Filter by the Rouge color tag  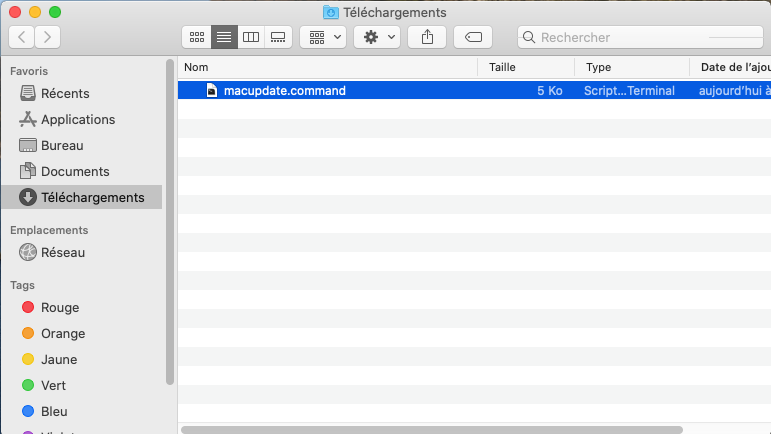59,307
